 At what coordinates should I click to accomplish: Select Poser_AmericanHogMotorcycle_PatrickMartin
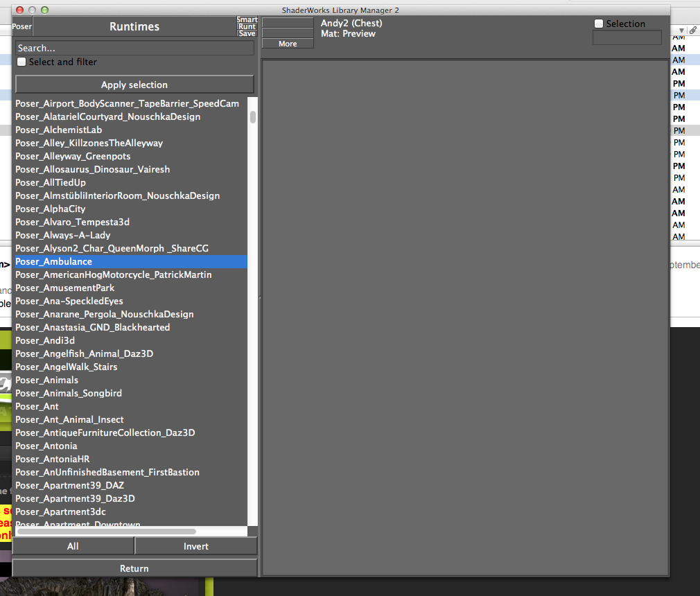click(131, 274)
